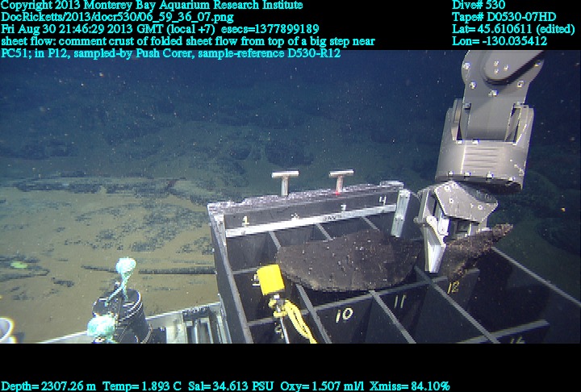Click the Lon= -130.035412 readout
This screenshot has width=581, height=392.
[x=499, y=41]
